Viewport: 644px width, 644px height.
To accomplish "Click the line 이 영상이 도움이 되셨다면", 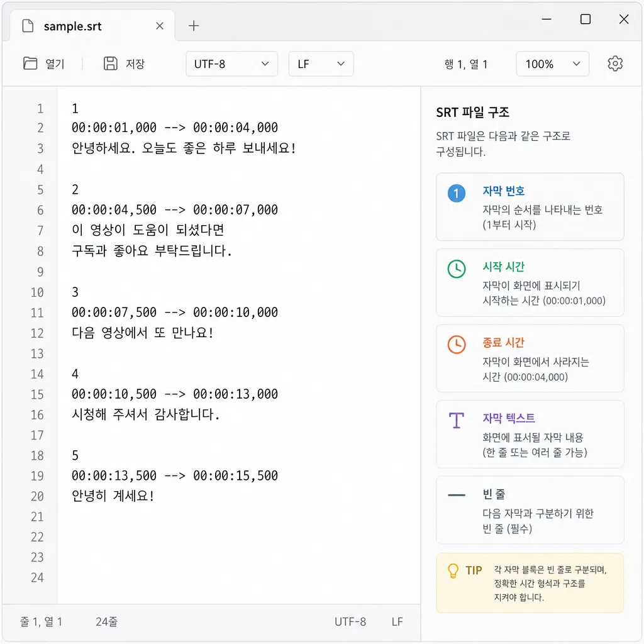I will [148, 230].
